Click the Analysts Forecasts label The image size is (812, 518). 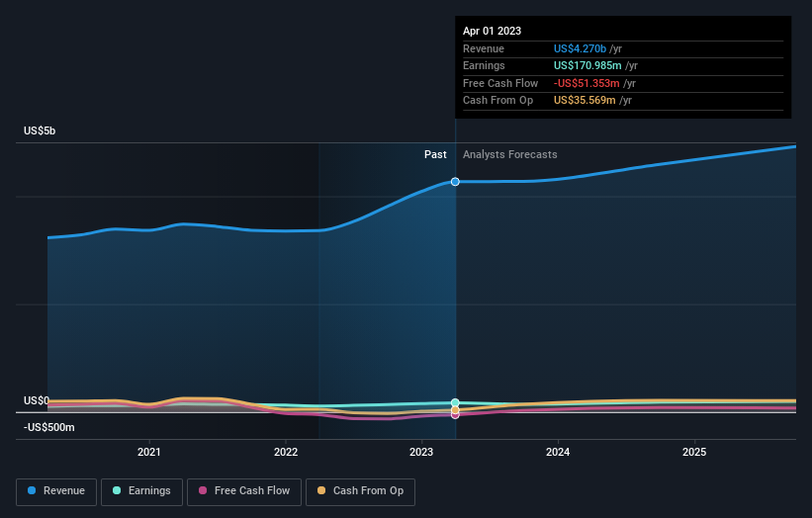510,154
